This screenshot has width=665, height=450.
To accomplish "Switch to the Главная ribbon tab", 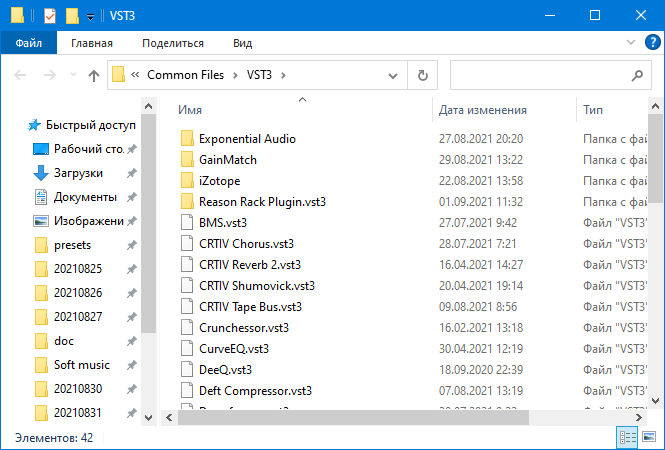I will (x=92, y=43).
